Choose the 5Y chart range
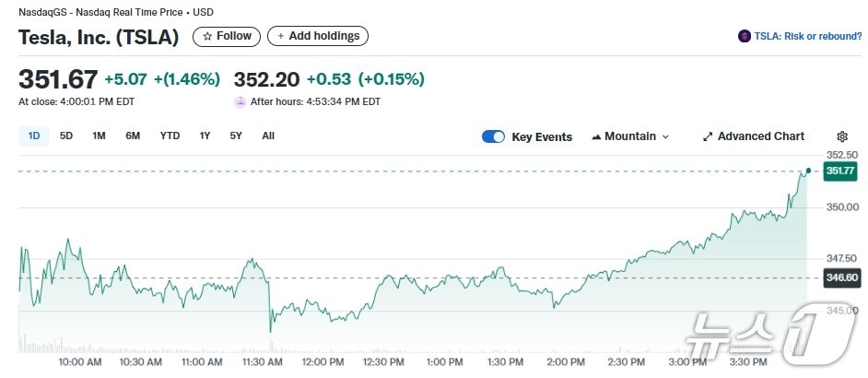Screen dimensions: 868x378 click(236, 136)
